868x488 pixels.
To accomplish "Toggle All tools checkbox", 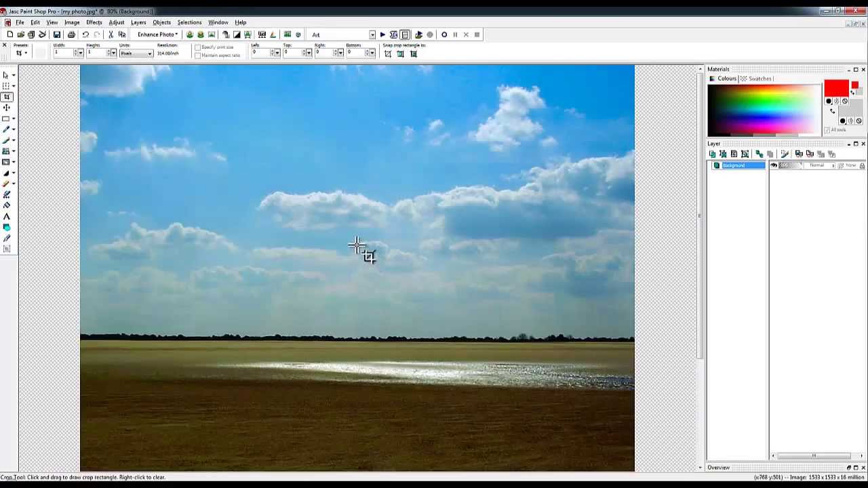I will [x=827, y=130].
